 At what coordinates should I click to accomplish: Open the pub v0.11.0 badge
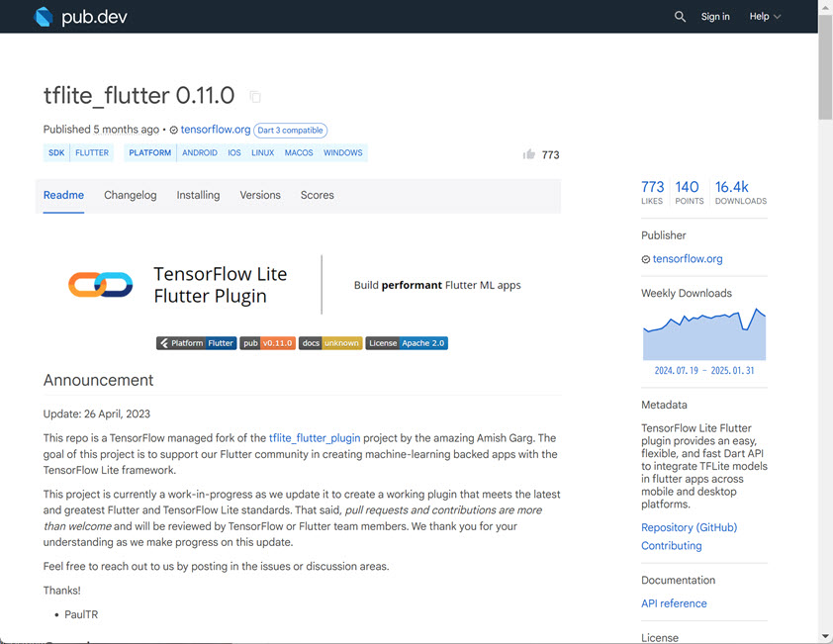click(x=267, y=343)
